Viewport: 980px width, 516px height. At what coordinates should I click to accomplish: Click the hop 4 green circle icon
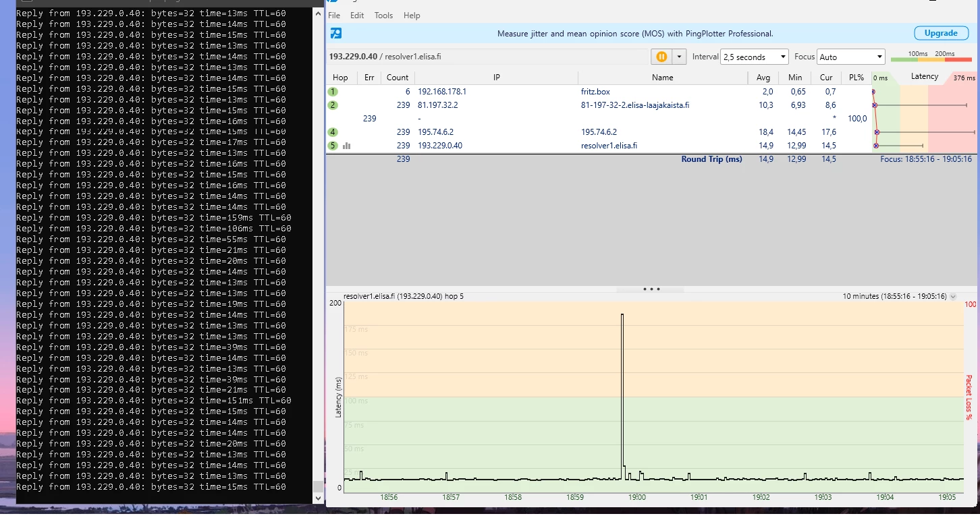(x=333, y=132)
